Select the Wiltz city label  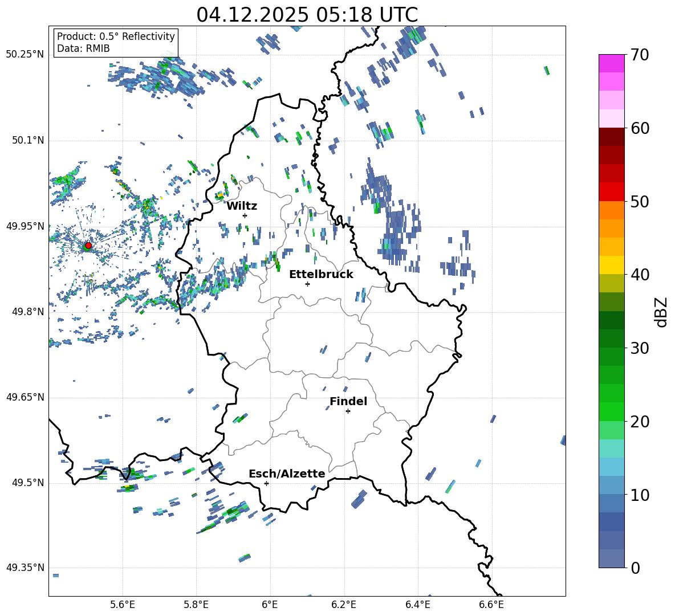click(242, 206)
